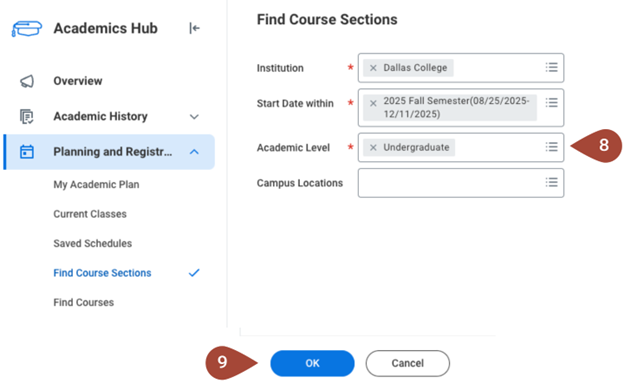Click the Institution field label
The image size is (624, 390).
280,68
